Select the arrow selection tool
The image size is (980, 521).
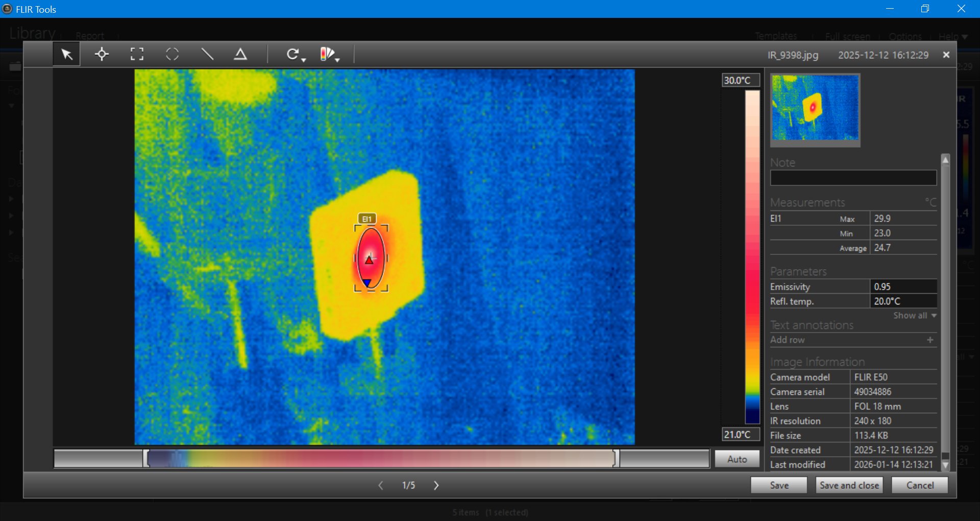pos(66,54)
